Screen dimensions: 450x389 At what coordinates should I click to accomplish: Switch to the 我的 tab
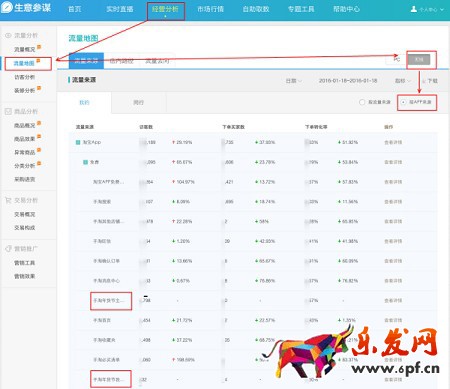(x=84, y=102)
